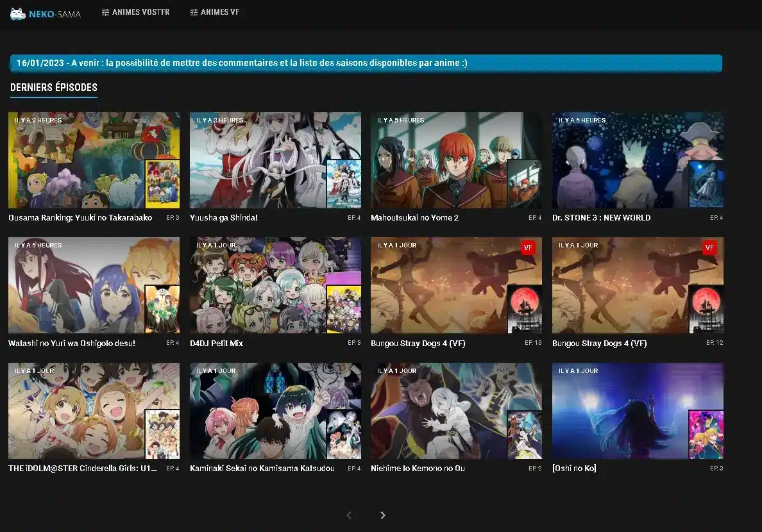
Task: Click title link Niehime to Kemono no Ou
Action: click(x=418, y=469)
